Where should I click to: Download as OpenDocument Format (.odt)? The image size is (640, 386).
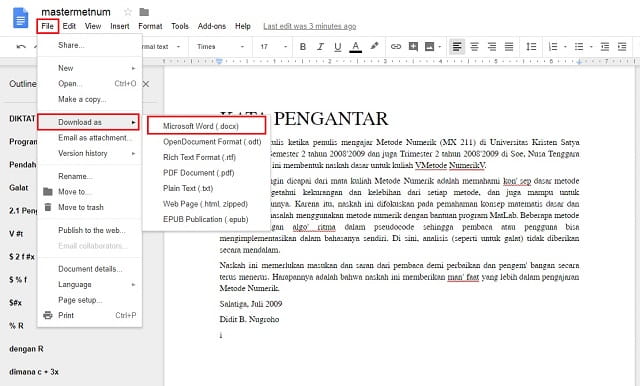[207, 142]
